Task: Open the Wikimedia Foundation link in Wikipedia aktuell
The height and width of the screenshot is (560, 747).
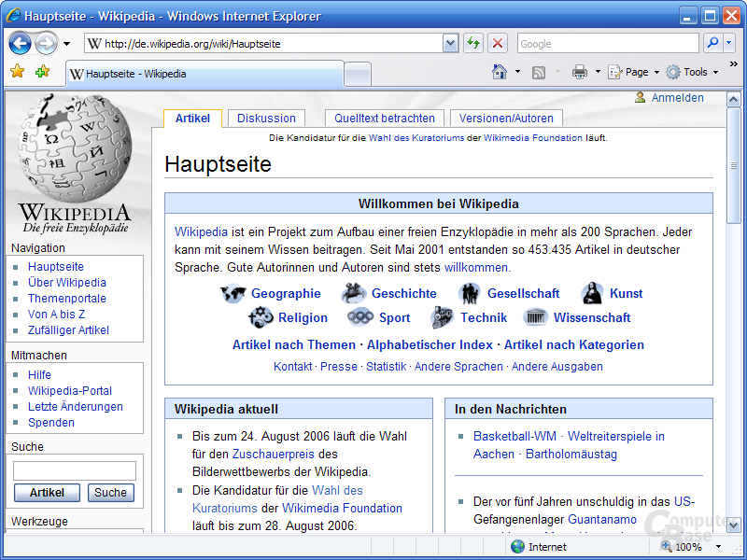Action: [x=342, y=508]
